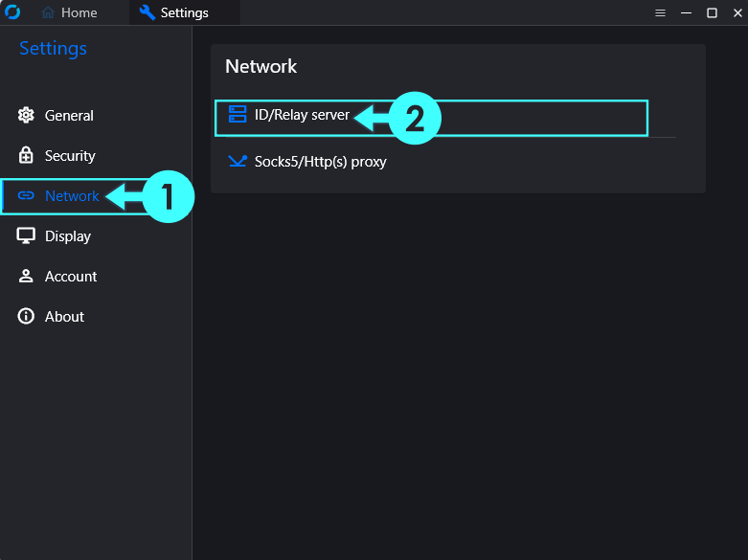Click the Settings tab wrench icon

[147, 12]
